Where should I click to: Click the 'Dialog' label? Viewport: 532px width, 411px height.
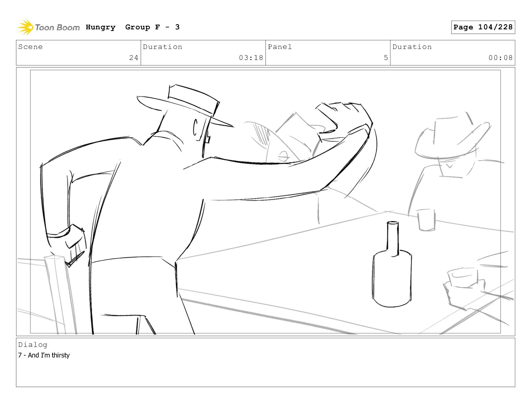(33, 345)
